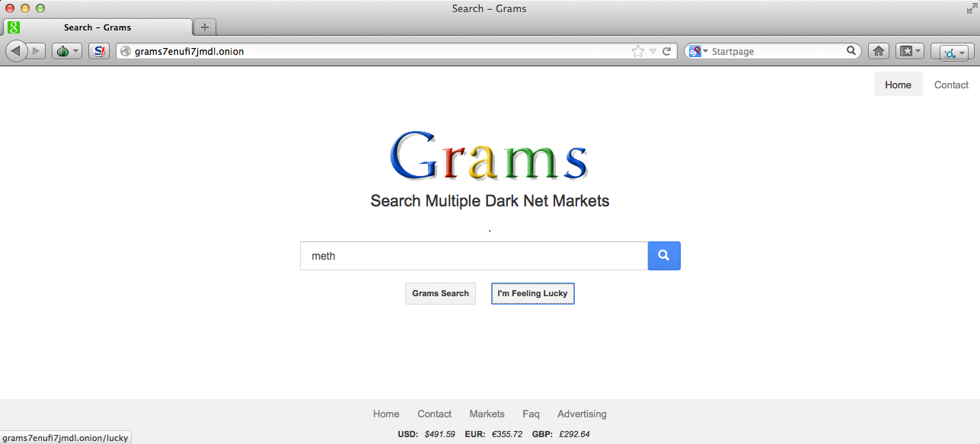The width and height of the screenshot is (980, 444).
Task: Click the globe site identity icon
Action: click(126, 51)
